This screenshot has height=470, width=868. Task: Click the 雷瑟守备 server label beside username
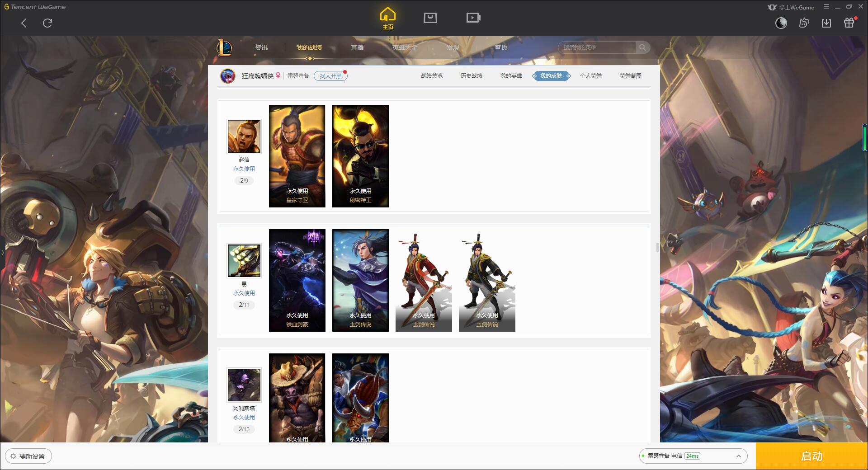point(298,76)
